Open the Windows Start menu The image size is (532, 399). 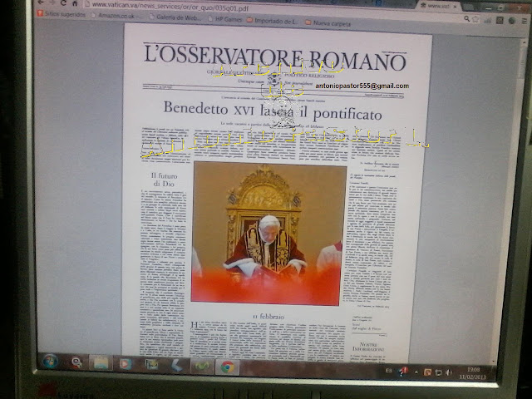[x=50, y=362]
